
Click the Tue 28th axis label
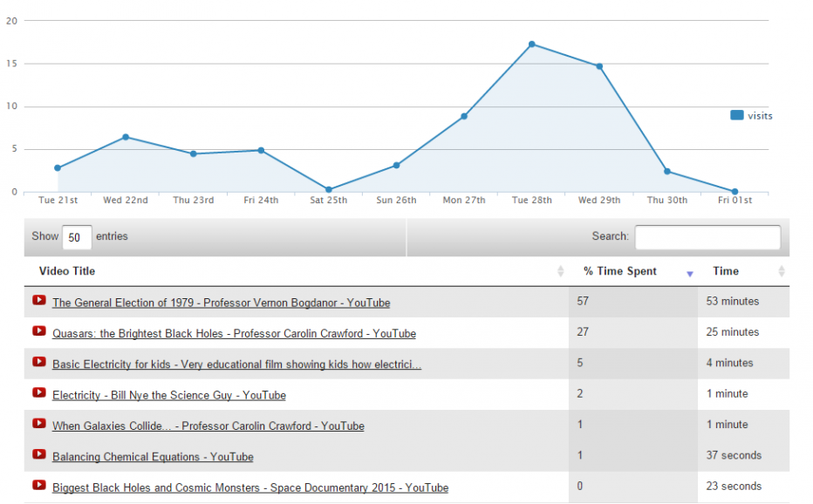[x=532, y=201]
